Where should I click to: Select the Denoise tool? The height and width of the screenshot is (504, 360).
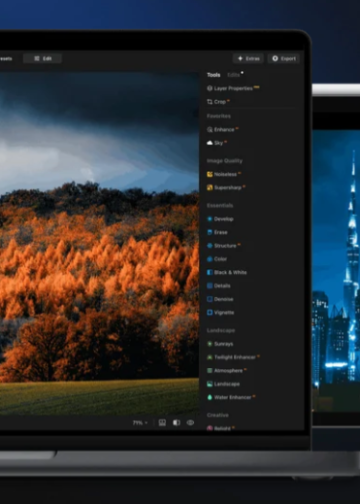click(x=220, y=299)
